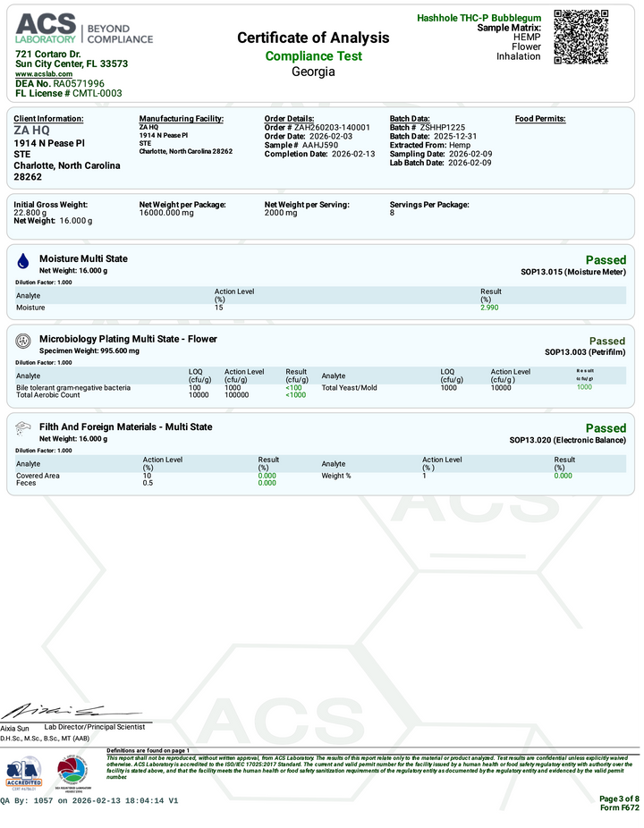Image resolution: width=644 pixels, height=828 pixels.
Task: Select Total Yeast/Mold result 1000
Action: pos(584,387)
